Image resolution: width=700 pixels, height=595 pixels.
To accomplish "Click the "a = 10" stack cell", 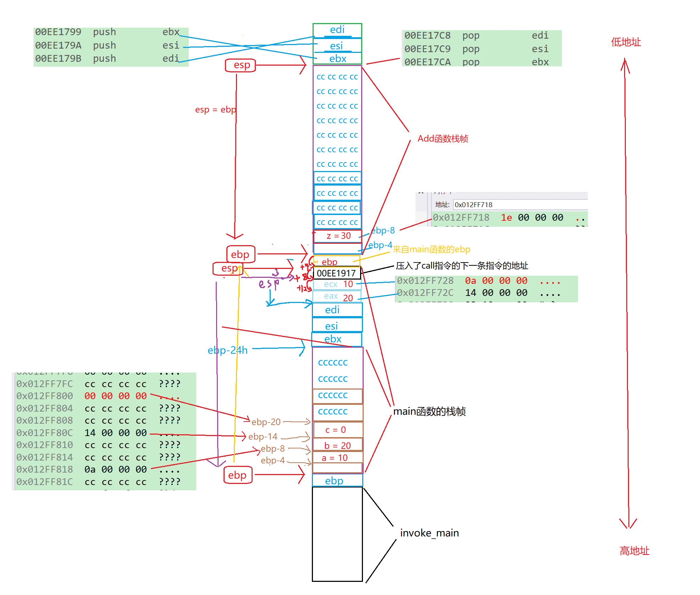I will (338, 458).
